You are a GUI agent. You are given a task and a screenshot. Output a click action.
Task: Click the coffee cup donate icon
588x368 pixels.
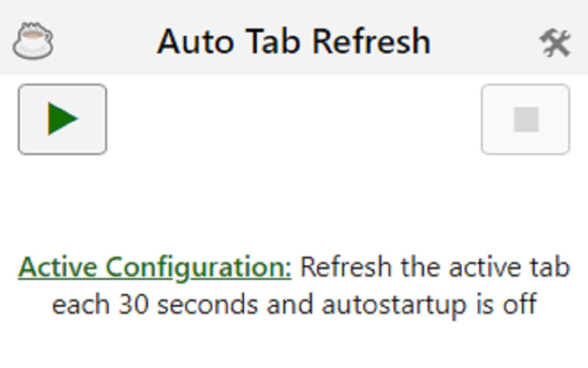33,41
